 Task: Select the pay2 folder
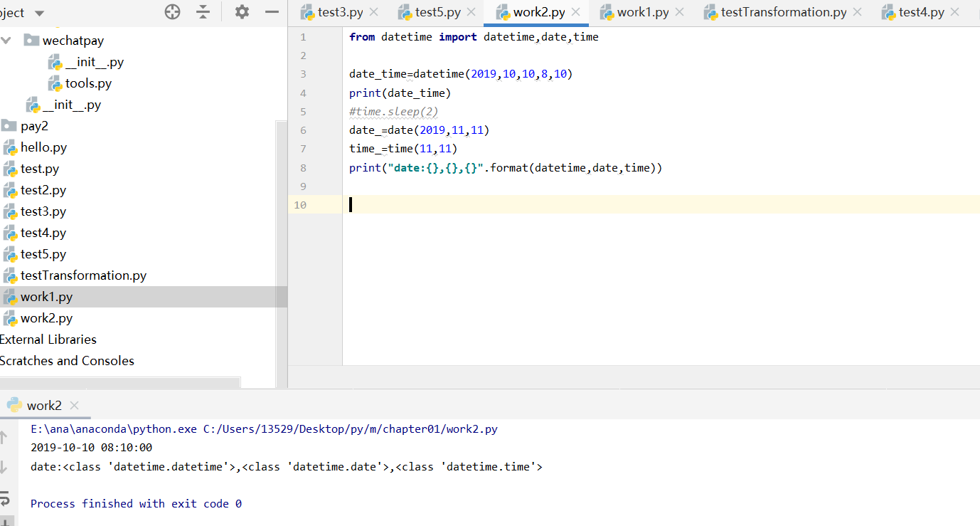34,126
